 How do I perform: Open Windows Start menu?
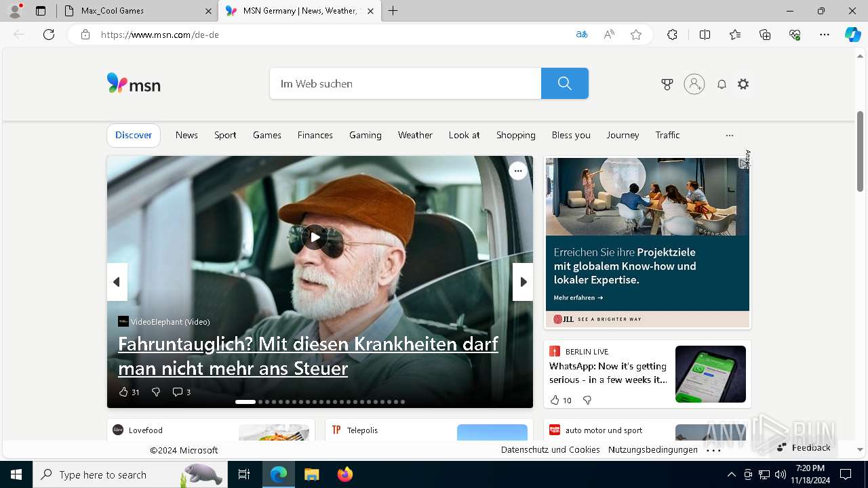[x=16, y=474]
